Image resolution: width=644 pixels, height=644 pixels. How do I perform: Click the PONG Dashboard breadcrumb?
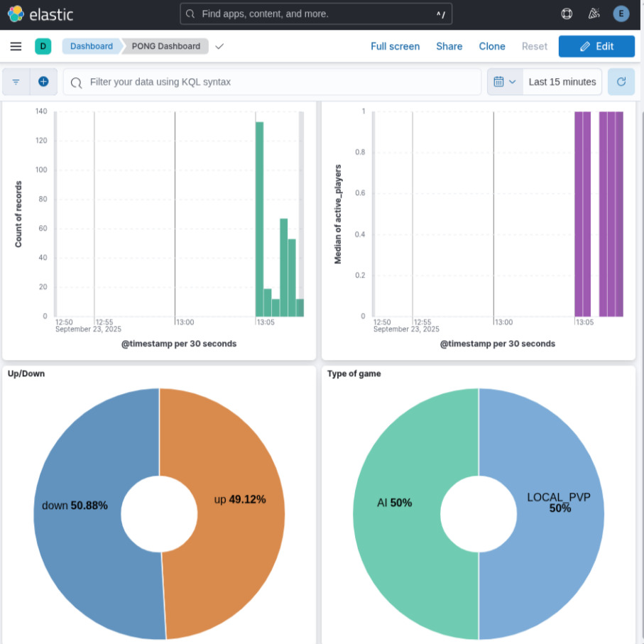click(x=166, y=46)
